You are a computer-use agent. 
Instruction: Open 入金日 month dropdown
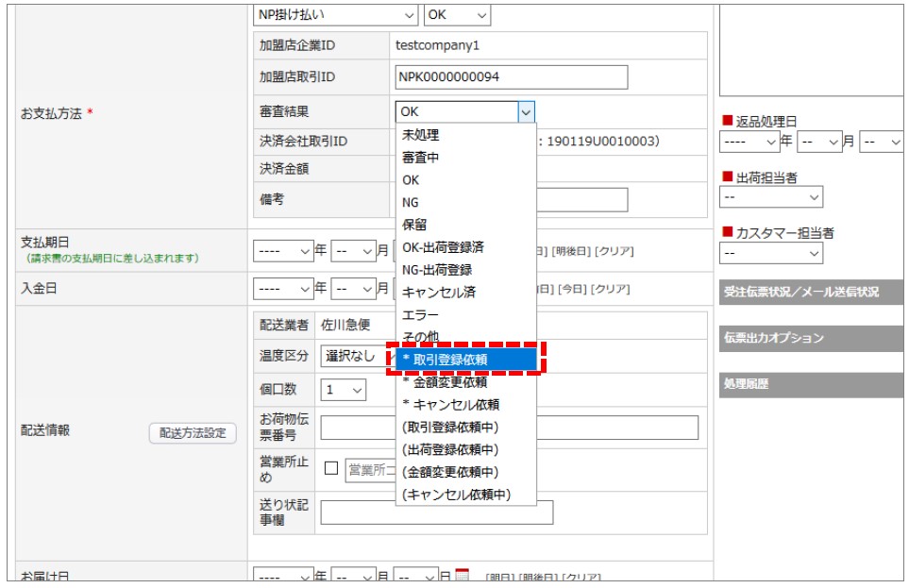click(x=353, y=289)
